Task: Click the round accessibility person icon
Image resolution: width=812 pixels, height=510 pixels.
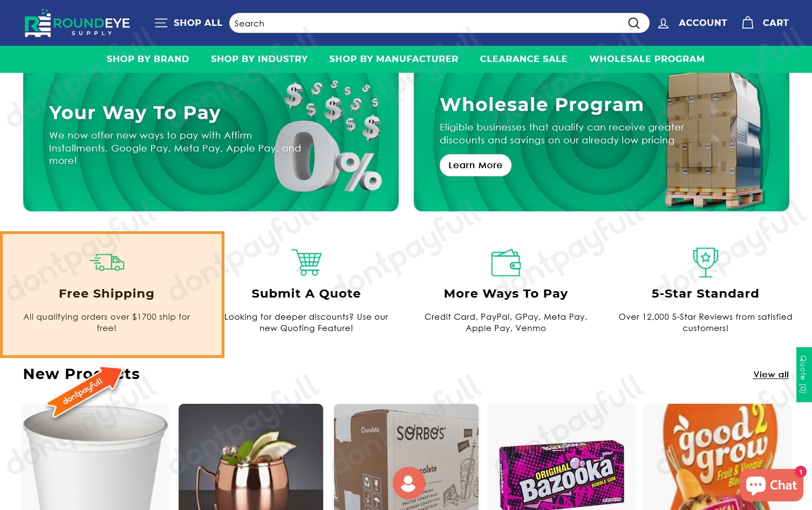Action: tap(408, 483)
